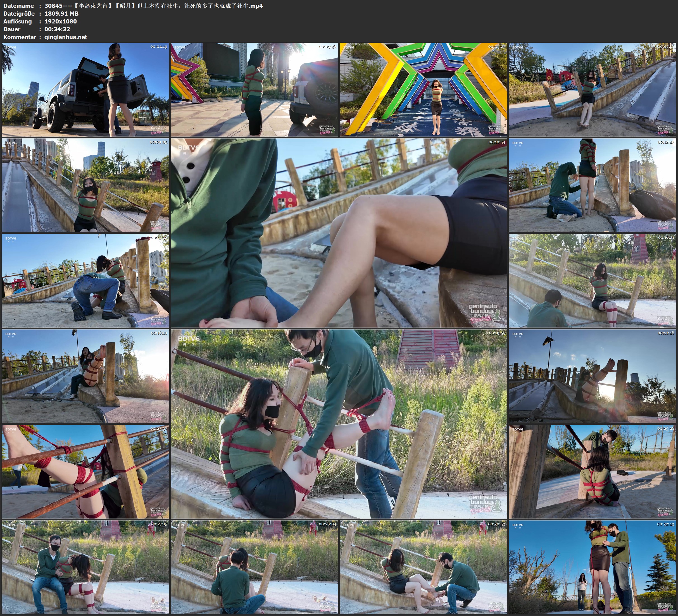Select the frame at 00:30:53
Image resolution: width=678 pixels, height=616 pixels.
423,567
